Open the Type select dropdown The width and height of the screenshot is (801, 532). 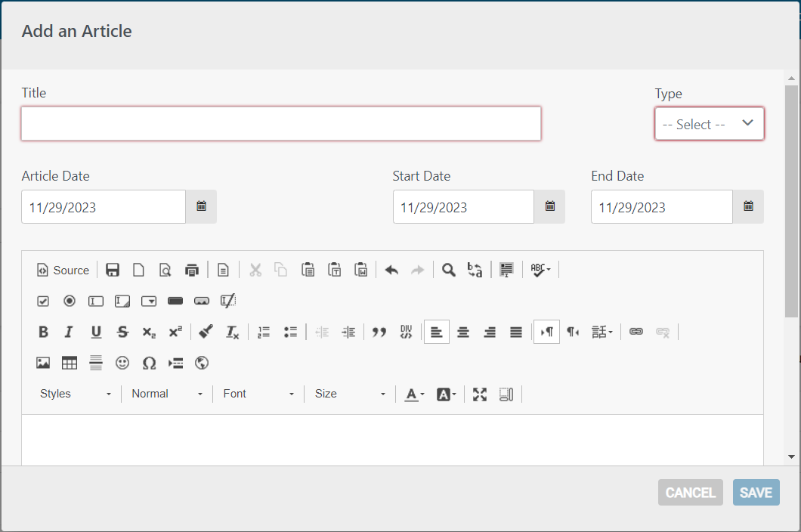709,124
